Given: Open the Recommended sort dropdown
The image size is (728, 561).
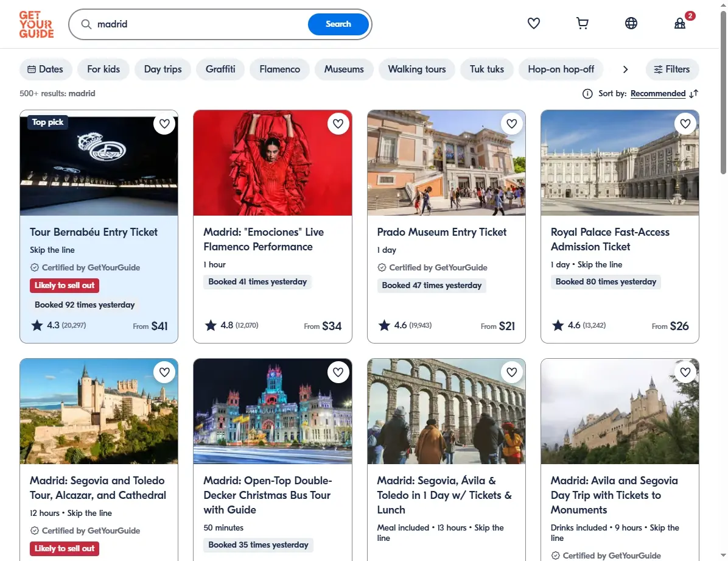Looking at the screenshot, I should pos(658,93).
